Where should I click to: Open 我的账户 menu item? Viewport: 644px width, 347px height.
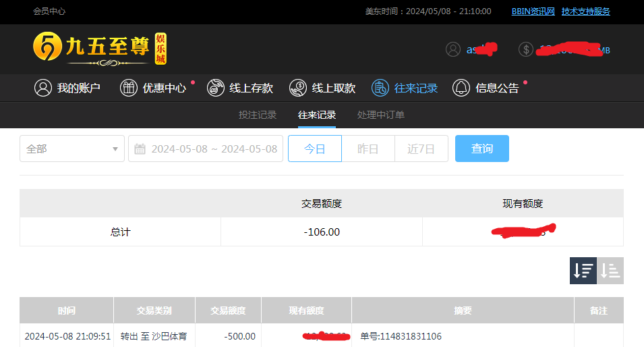click(67, 88)
